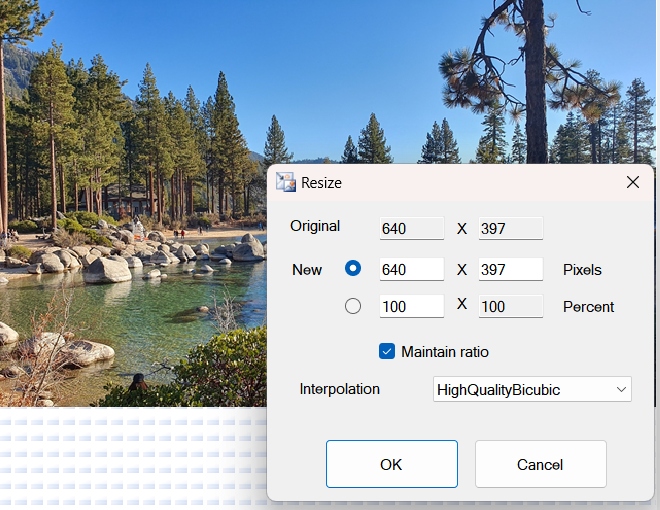Close the Resize dialog with the X
The image size is (660, 510).
click(x=633, y=182)
